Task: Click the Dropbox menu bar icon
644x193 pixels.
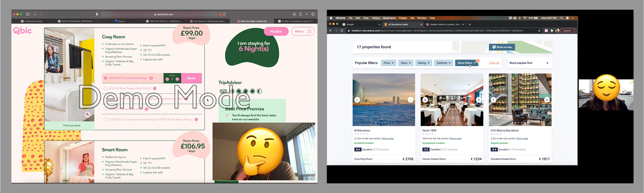Action: tap(511, 18)
